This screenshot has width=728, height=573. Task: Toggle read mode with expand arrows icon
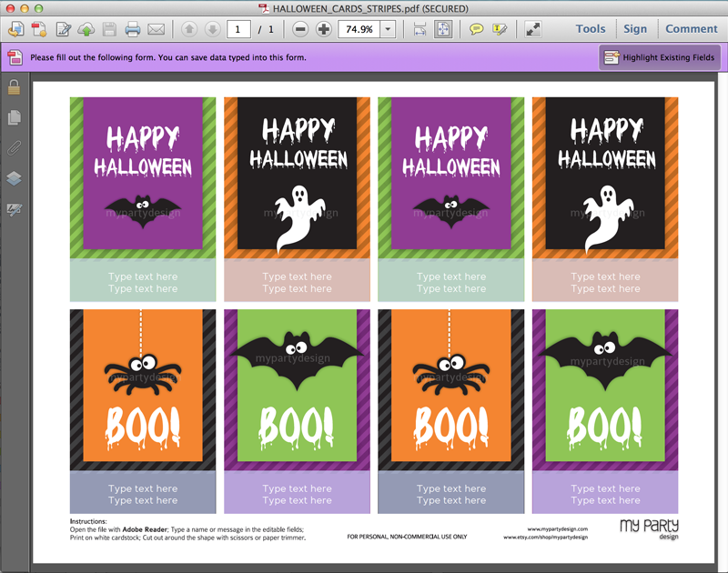532,29
